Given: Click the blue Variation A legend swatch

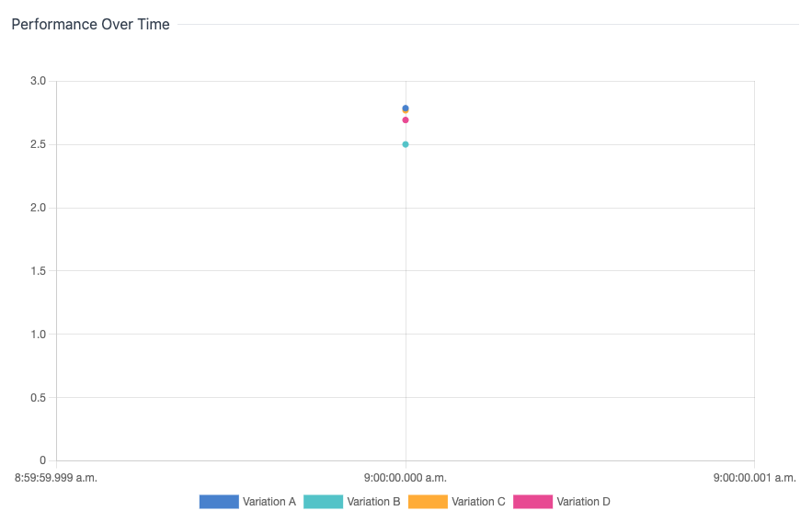Looking at the screenshot, I should tap(218, 502).
